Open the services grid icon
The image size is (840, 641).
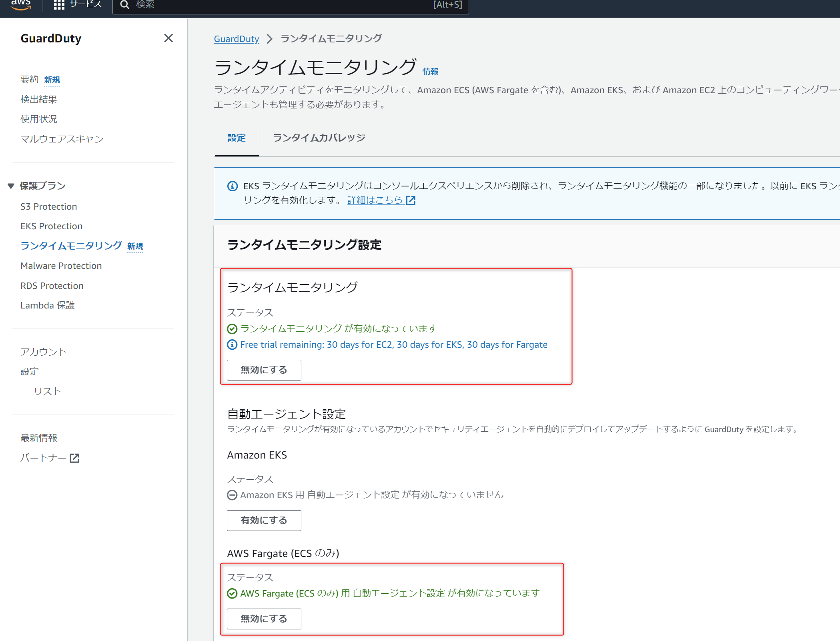tap(59, 5)
